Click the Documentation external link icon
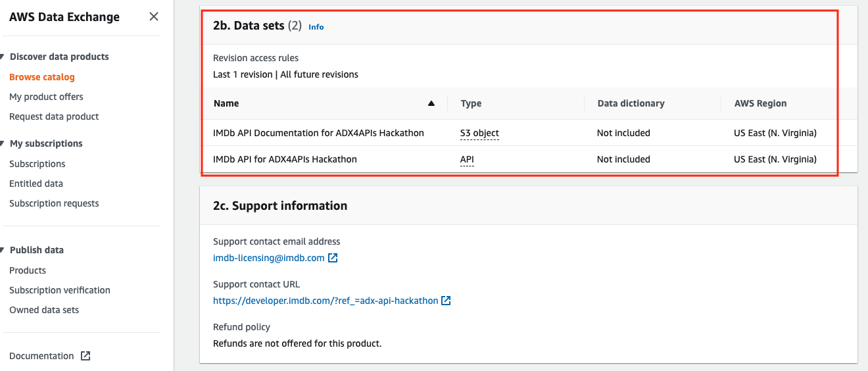868x371 pixels. pos(85,356)
